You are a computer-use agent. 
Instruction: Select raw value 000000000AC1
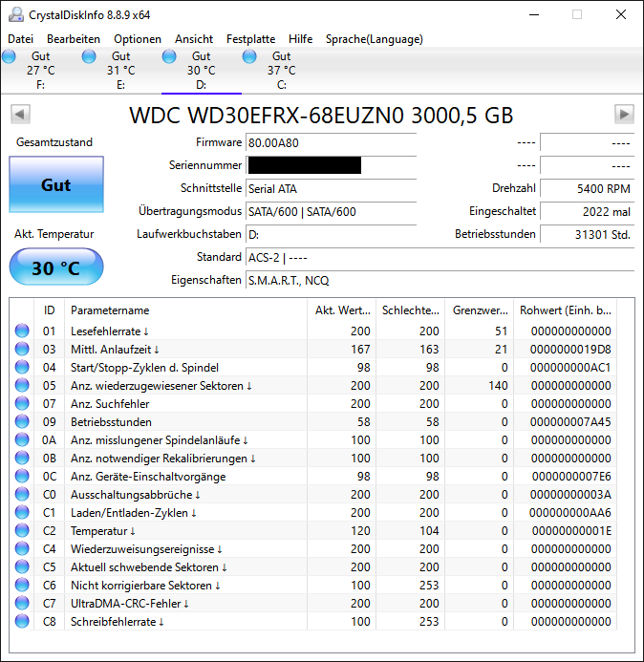coord(570,368)
